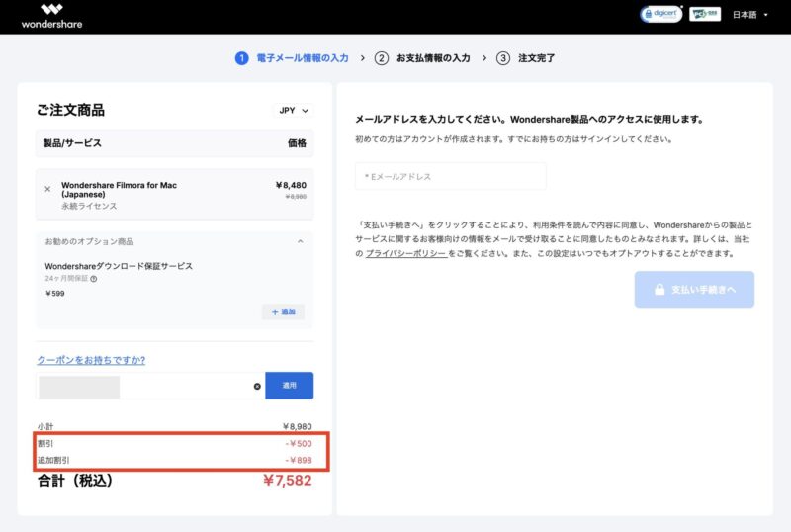Clear the coupon code field
Screen dimensions: 791x532
[x=257, y=386]
